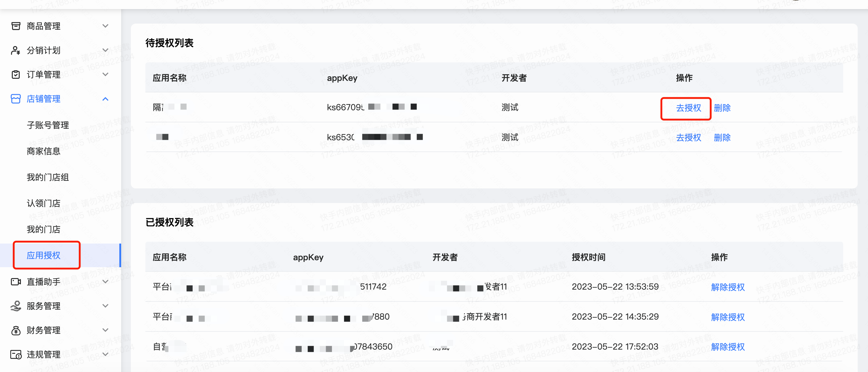This screenshot has height=372, width=868.
Task: Click 去授权 for the ks6670 app
Action: tap(688, 108)
